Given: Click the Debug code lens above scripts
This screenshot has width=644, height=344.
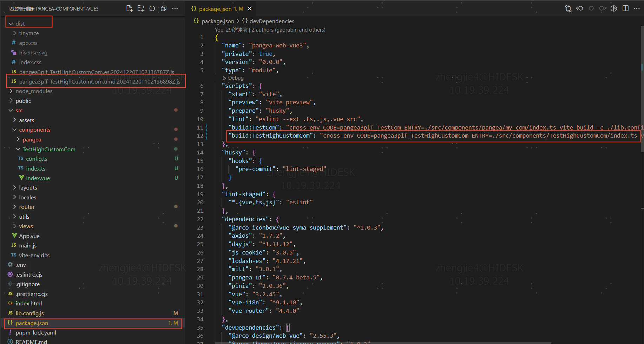Looking at the screenshot, I should coord(233,78).
